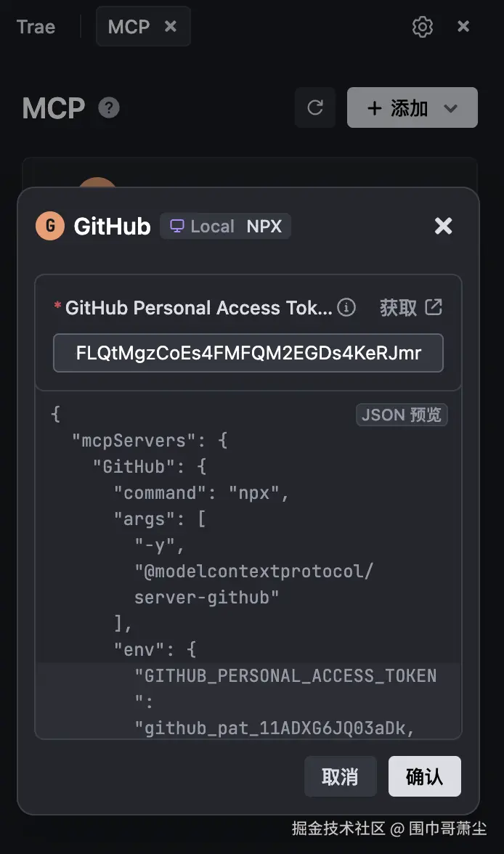
Task: Expand the 添加 dropdown chevron
Action: (451, 108)
